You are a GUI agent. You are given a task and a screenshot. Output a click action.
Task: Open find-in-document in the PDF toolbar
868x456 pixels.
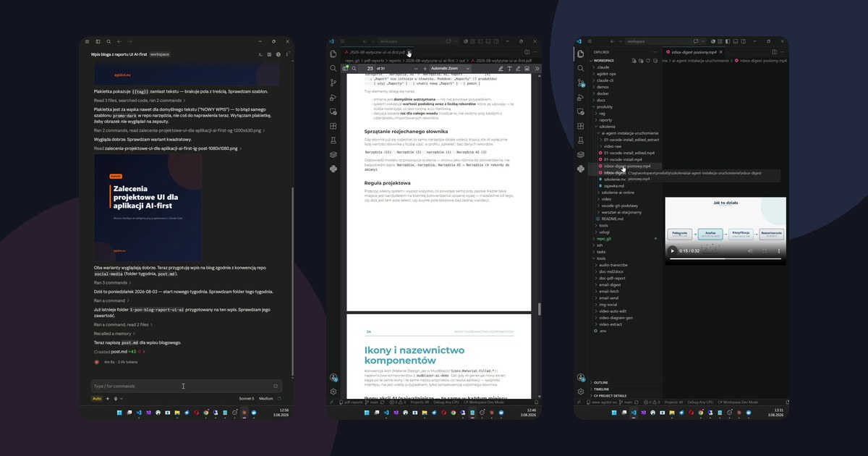click(x=354, y=68)
